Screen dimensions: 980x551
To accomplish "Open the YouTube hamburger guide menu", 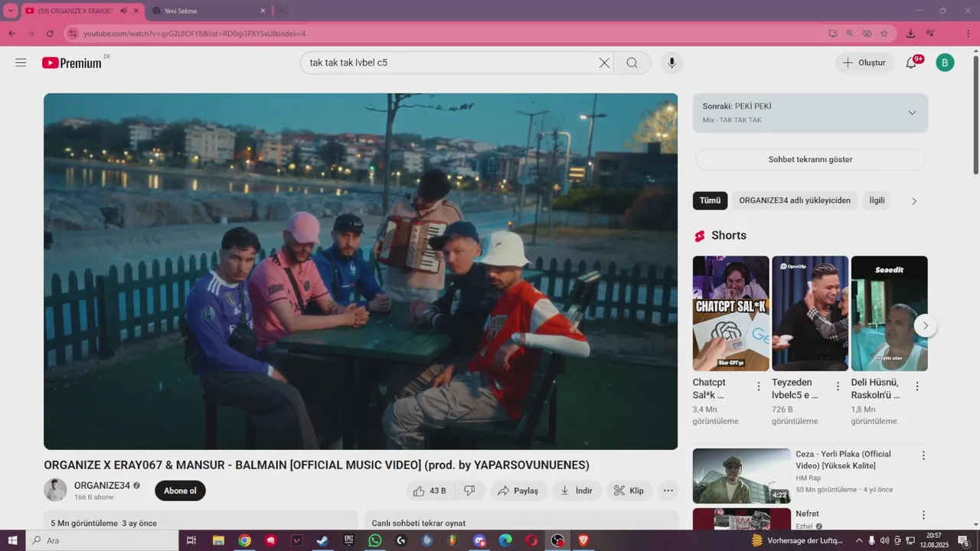I will (21, 63).
